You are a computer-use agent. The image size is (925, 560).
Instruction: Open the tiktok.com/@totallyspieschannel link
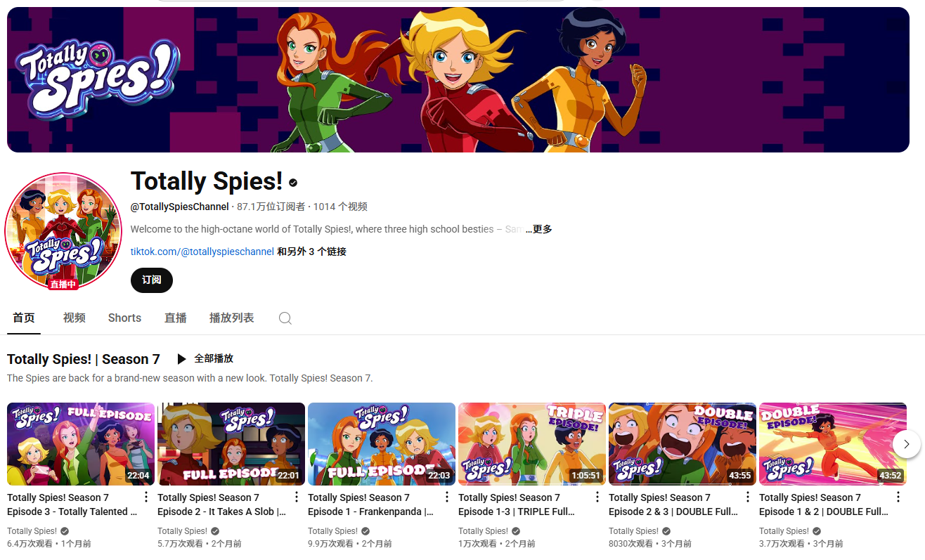tap(202, 252)
